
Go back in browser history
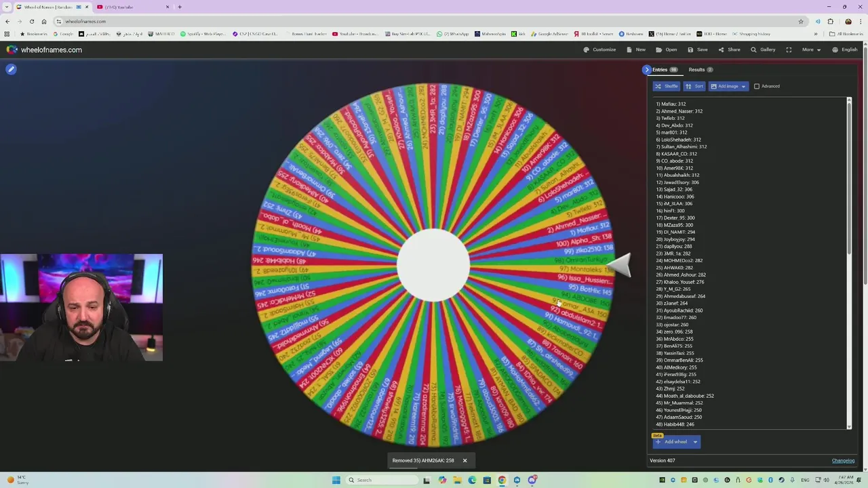click(x=7, y=21)
